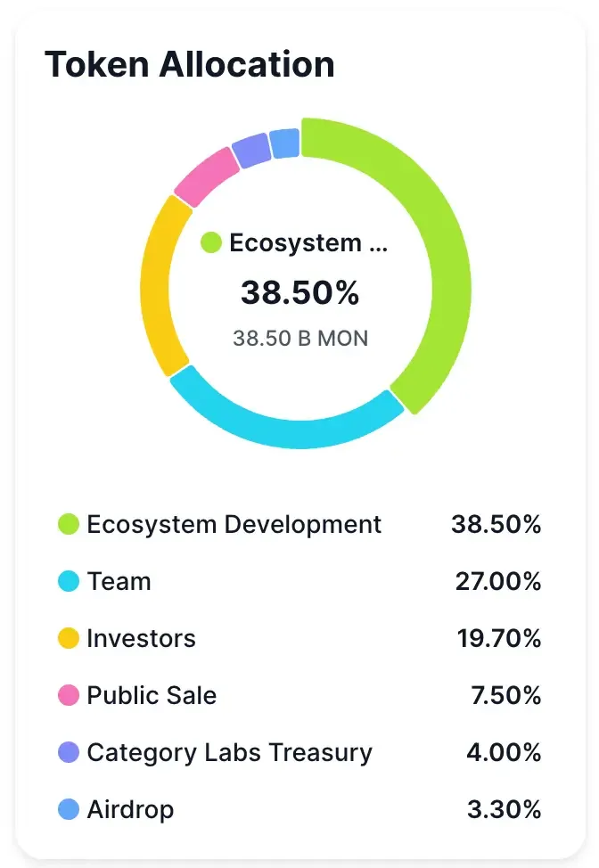Select the Public Sale legend label

(152, 695)
